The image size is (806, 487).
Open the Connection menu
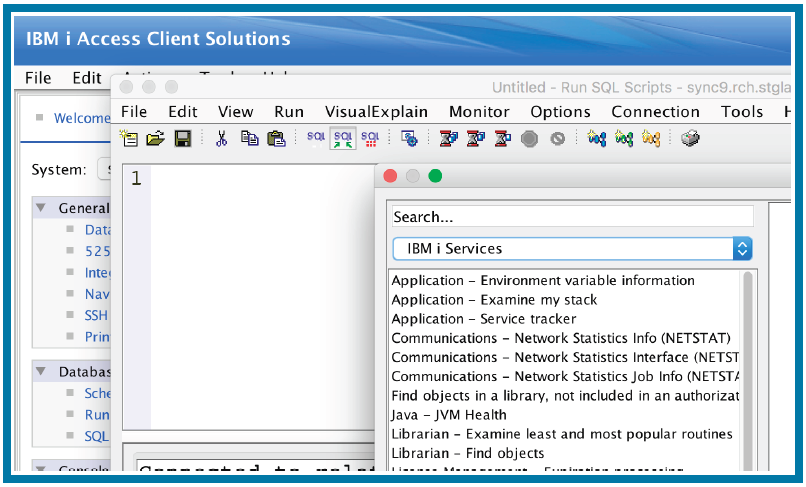coord(655,112)
